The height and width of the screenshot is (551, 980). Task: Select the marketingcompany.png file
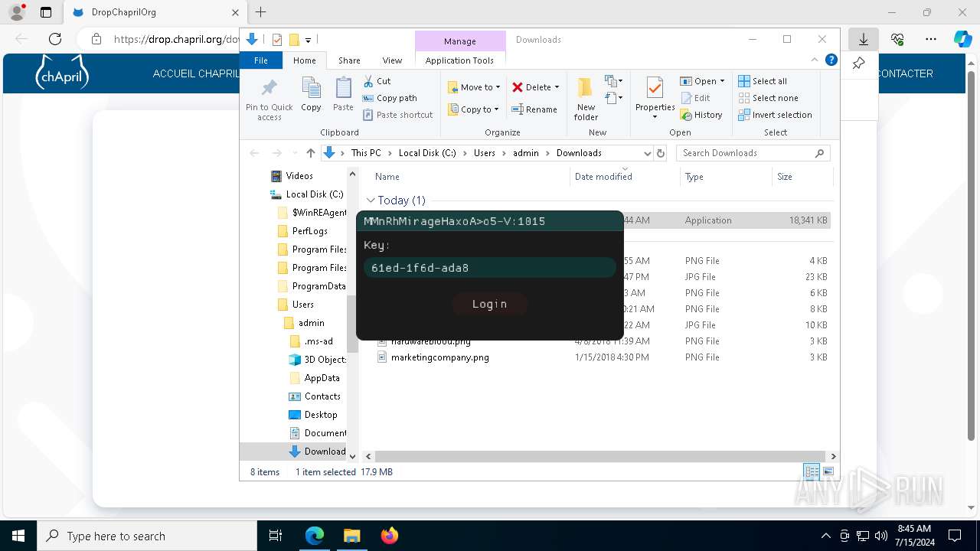[439, 357]
